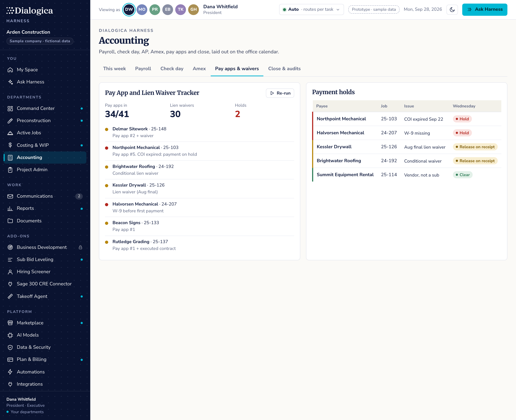The height and width of the screenshot is (420, 516).
Task: Switch to TK user avatar
Action: coord(181,10)
